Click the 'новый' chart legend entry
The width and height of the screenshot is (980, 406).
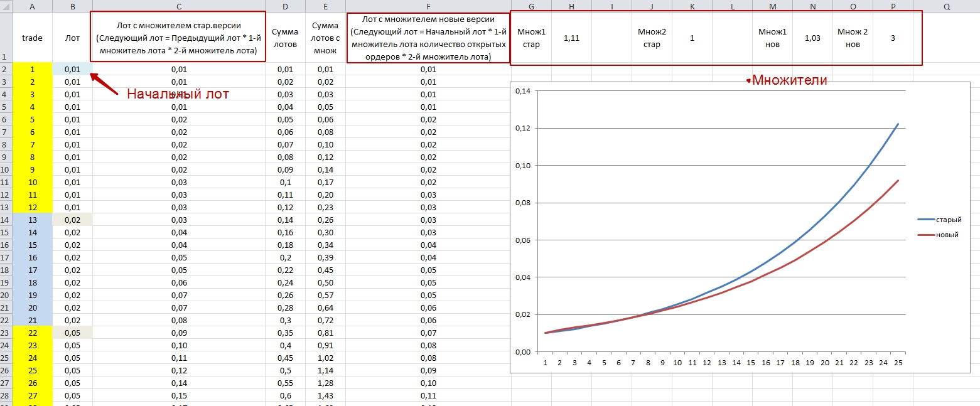[x=938, y=235]
